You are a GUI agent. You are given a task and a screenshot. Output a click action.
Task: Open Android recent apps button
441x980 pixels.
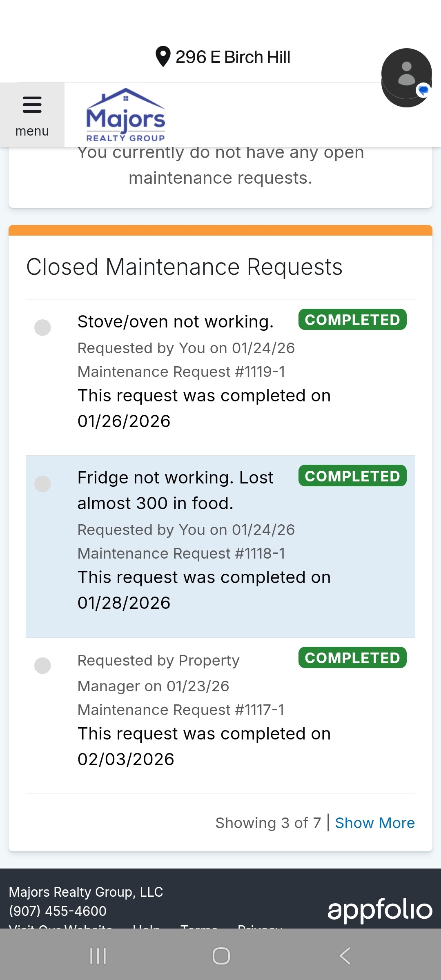[x=98, y=956]
